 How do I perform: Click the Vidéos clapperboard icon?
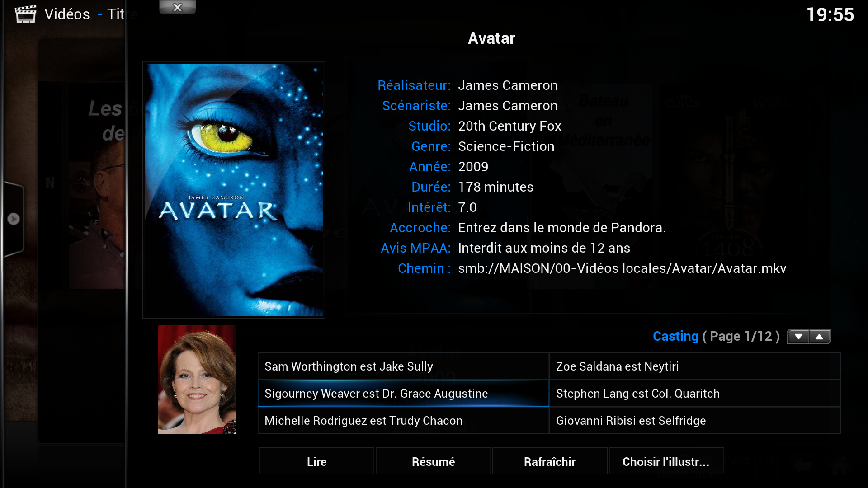coord(25,14)
